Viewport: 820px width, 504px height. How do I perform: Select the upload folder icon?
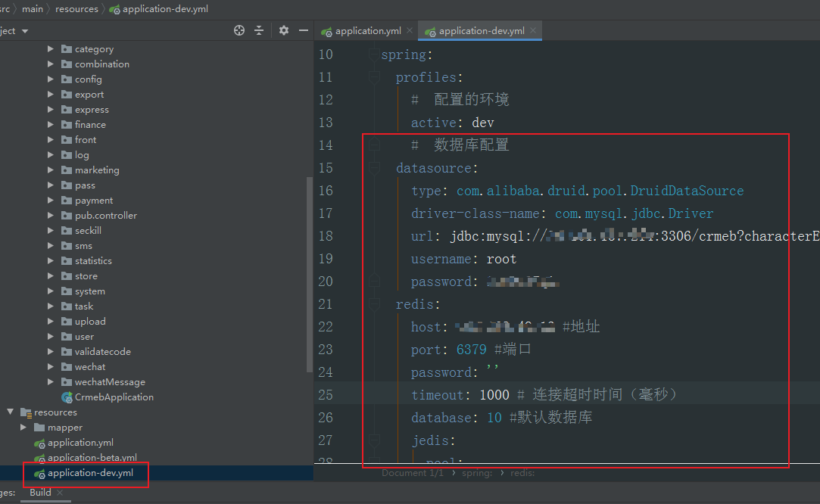point(67,322)
